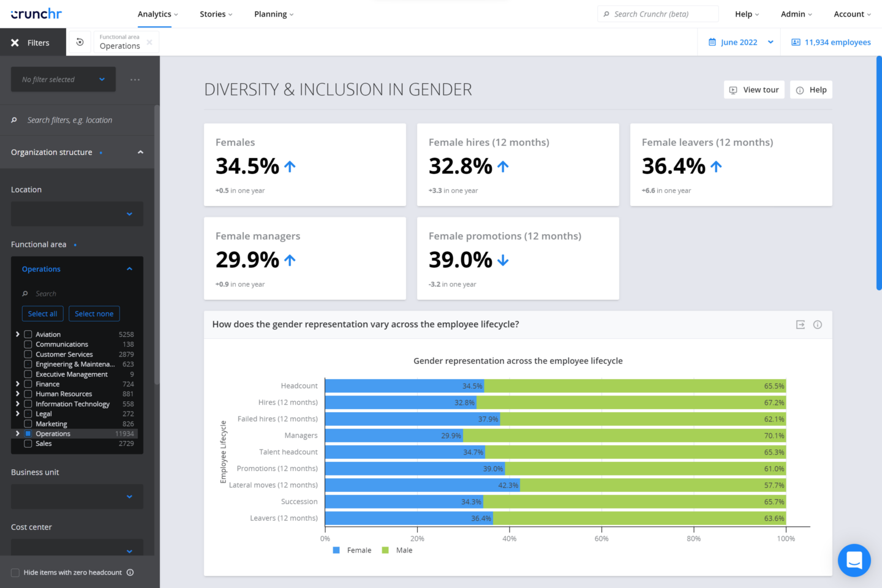Export the gender lifecycle chart
This screenshot has width=882, height=588.
(801, 325)
